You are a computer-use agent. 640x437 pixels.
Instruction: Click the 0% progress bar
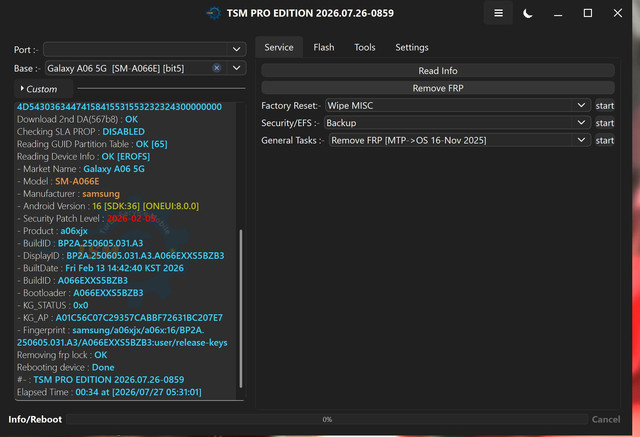pyautogui.click(x=327, y=419)
